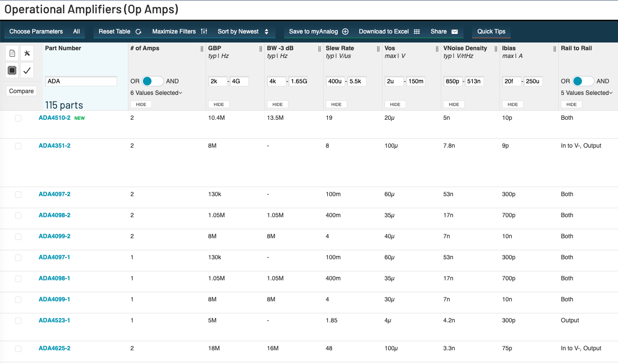Reset the table with the refresh icon

point(139,32)
